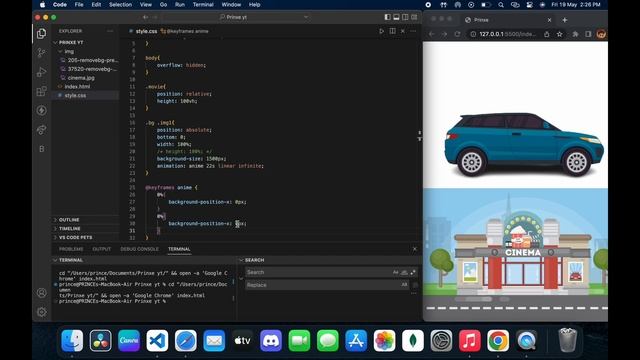Viewport: 640px width, 360px height.
Task: Open Chrome profile avatar
Action: tap(601, 34)
